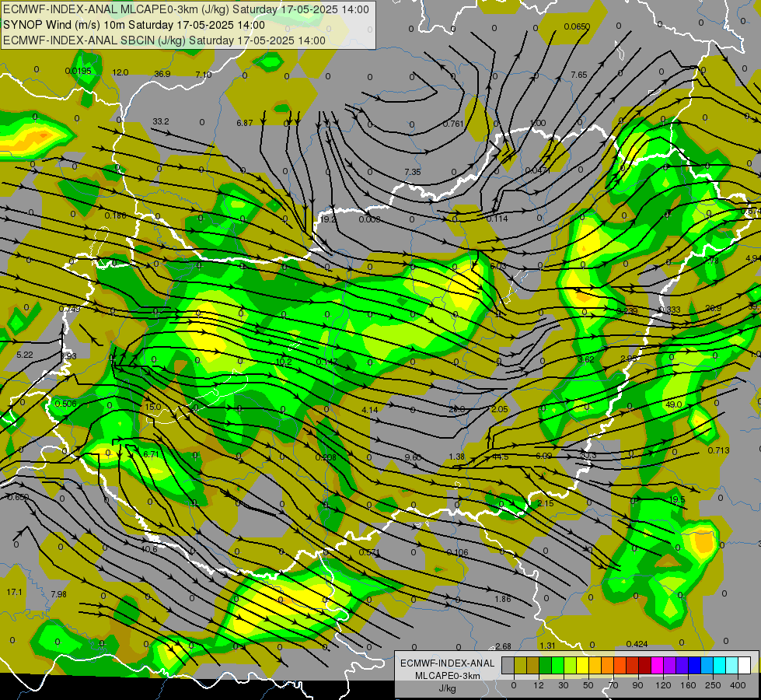Image resolution: width=761 pixels, height=700 pixels.
Task: Click the legend tick label 30
Action: click(563, 685)
